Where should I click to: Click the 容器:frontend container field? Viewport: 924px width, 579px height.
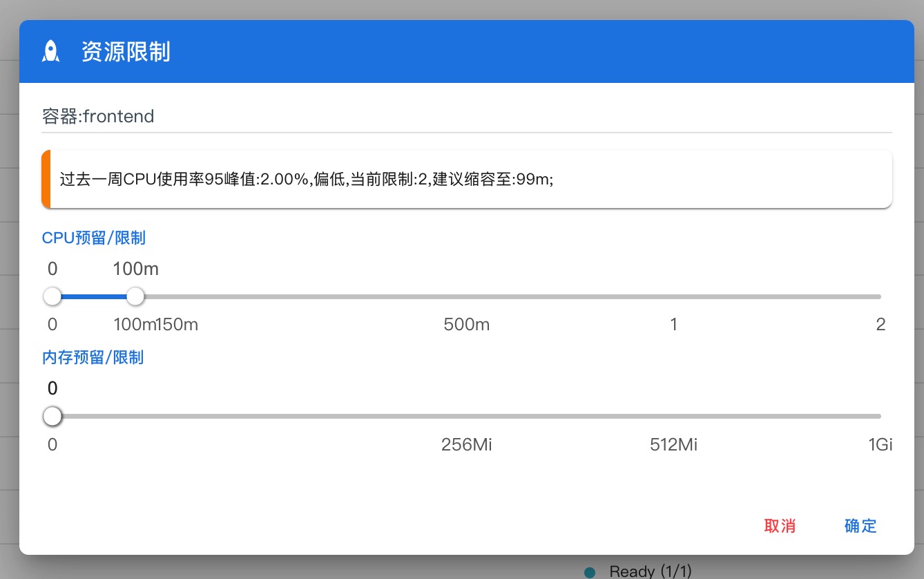pos(467,116)
